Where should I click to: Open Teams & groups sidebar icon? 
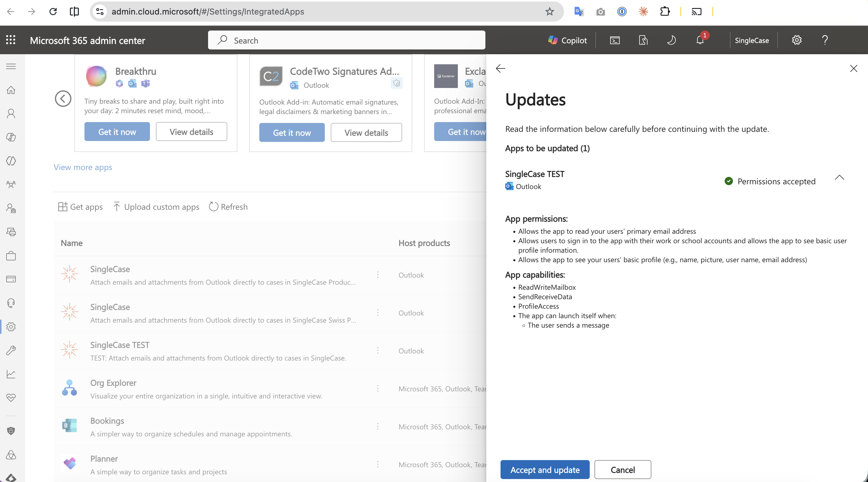(11, 185)
